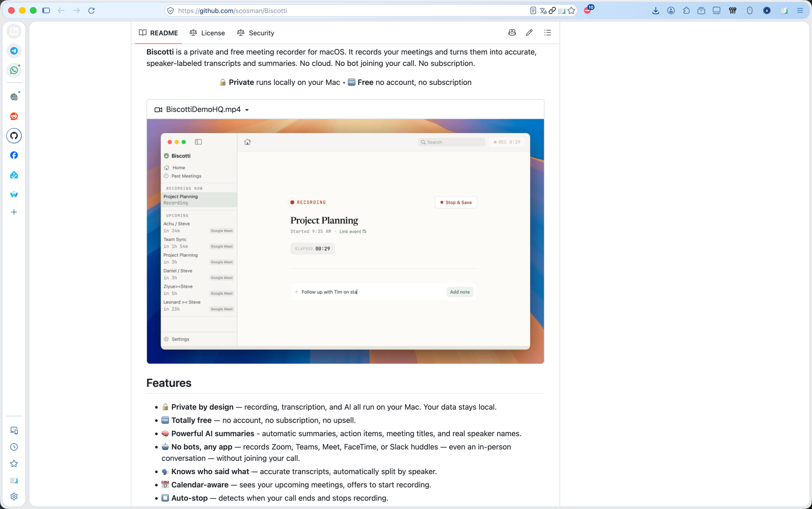Open the extensions puzzle-piece menu

(686, 10)
